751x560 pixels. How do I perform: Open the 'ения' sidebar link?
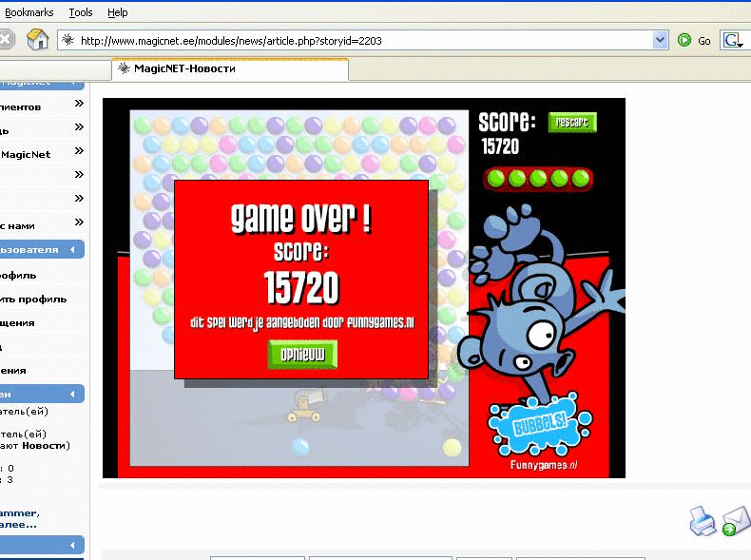[13, 370]
